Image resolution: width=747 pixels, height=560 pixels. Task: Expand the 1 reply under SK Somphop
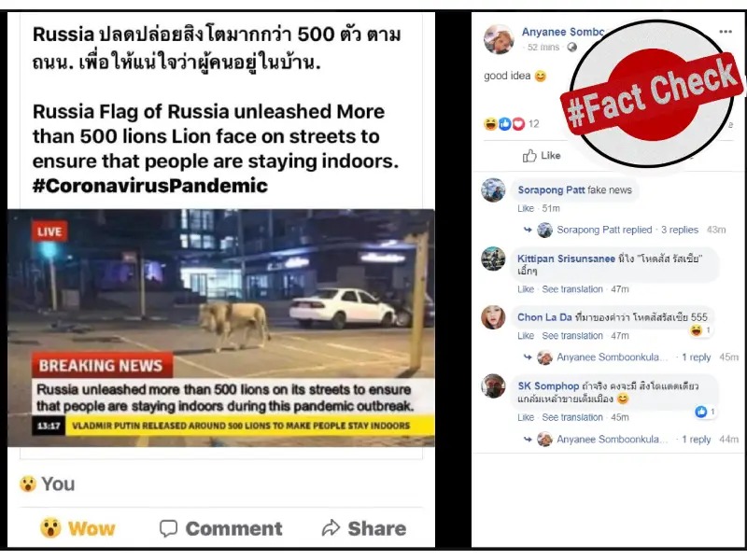pyautogui.click(x=696, y=439)
